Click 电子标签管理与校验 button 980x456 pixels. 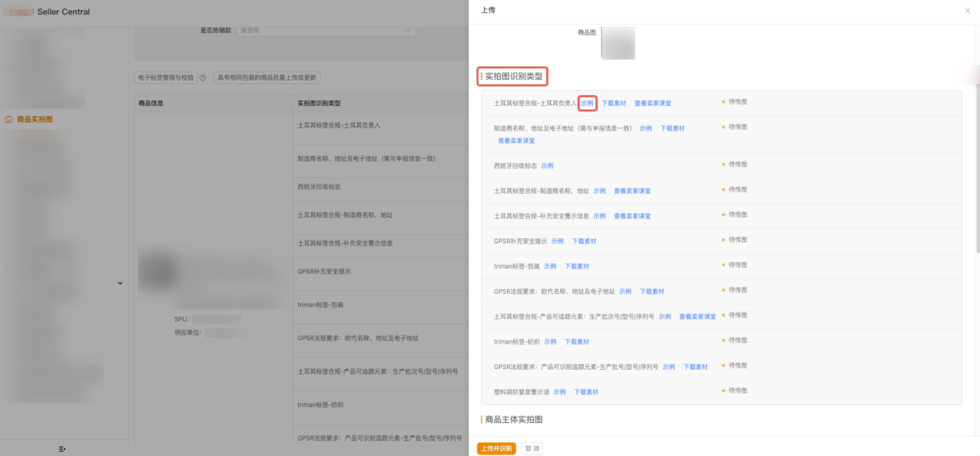(166, 78)
